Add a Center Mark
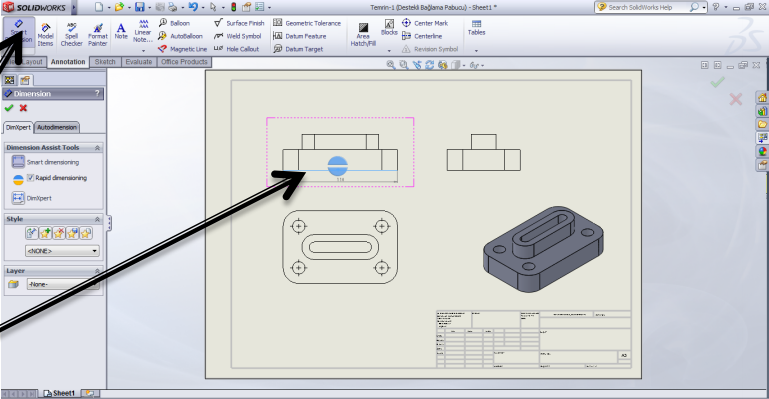This screenshot has width=769, height=399. [425, 23]
